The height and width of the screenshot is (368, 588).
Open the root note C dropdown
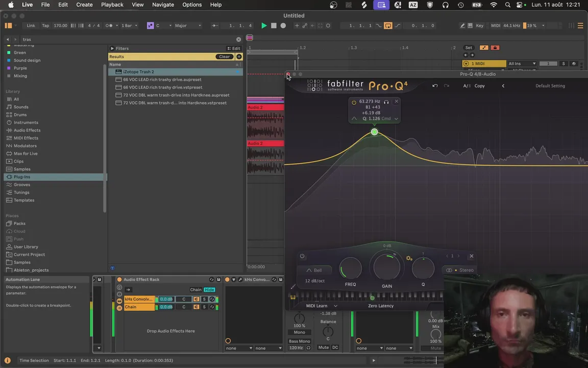click(x=163, y=26)
